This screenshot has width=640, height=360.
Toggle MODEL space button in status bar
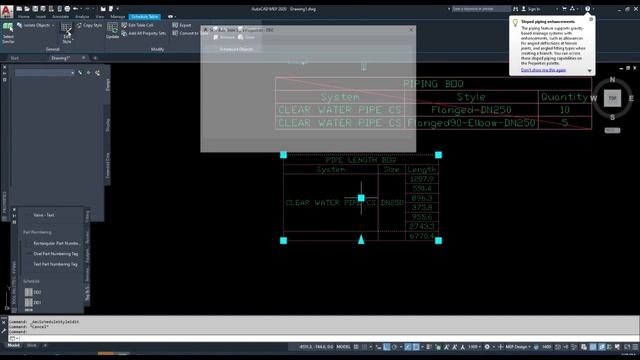[x=343, y=347]
